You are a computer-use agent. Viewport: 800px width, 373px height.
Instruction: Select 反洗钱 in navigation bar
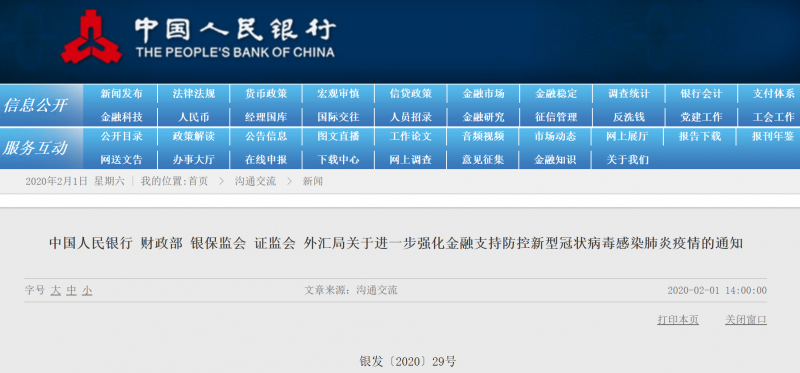pyautogui.click(x=629, y=117)
